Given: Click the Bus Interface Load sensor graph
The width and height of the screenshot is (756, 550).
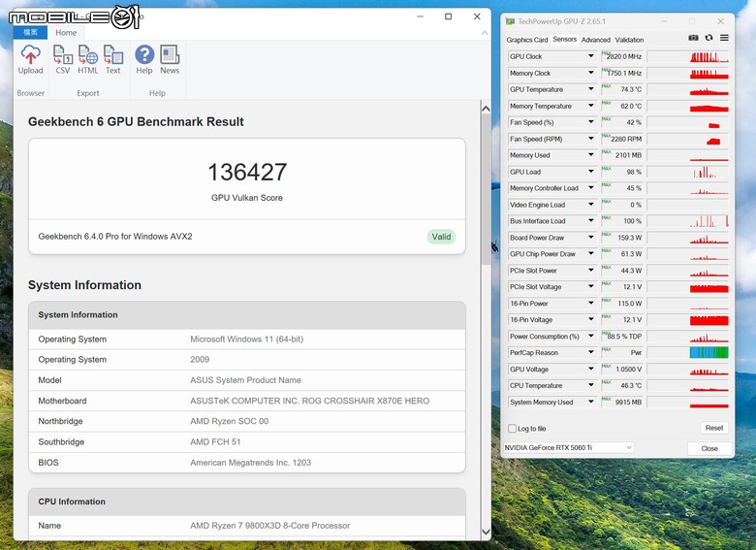Looking at the screenshot, I should [688, 221].
